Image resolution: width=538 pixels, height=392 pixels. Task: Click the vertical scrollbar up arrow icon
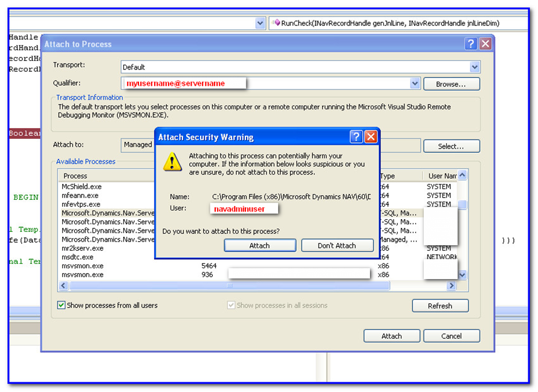pos(461,175)
